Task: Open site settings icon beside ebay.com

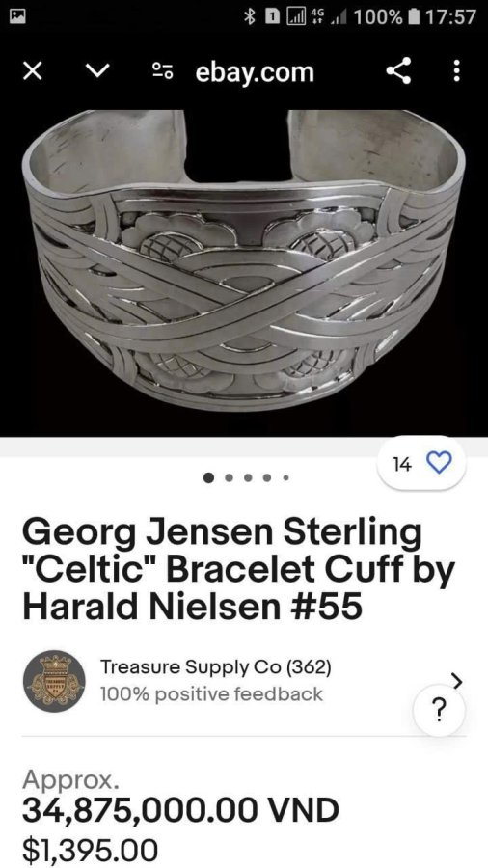Action: click(163, 71)
